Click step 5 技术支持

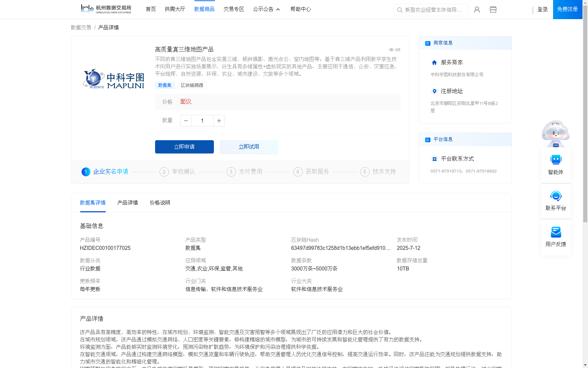(x=378, y=172)
